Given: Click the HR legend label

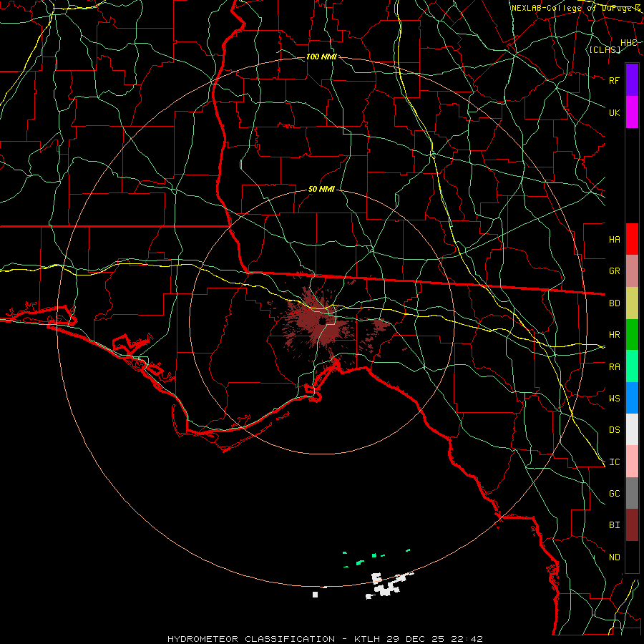Looking at the screenshot, I should (x=615, y=335).
